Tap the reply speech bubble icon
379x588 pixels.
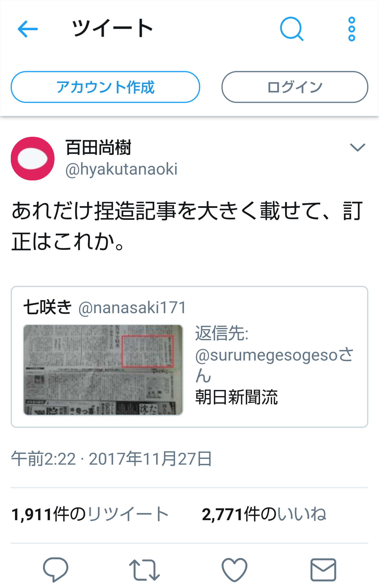[56, 569]
